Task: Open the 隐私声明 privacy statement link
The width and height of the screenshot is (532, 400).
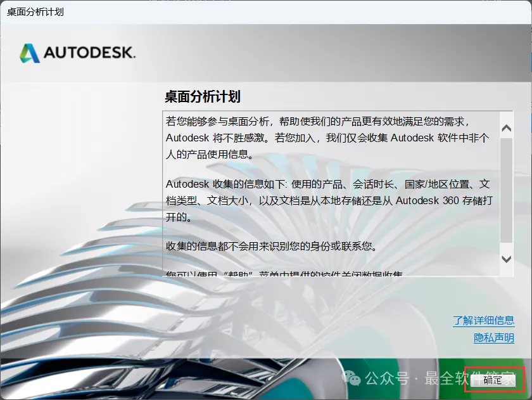Action: (x=494, y=337)
